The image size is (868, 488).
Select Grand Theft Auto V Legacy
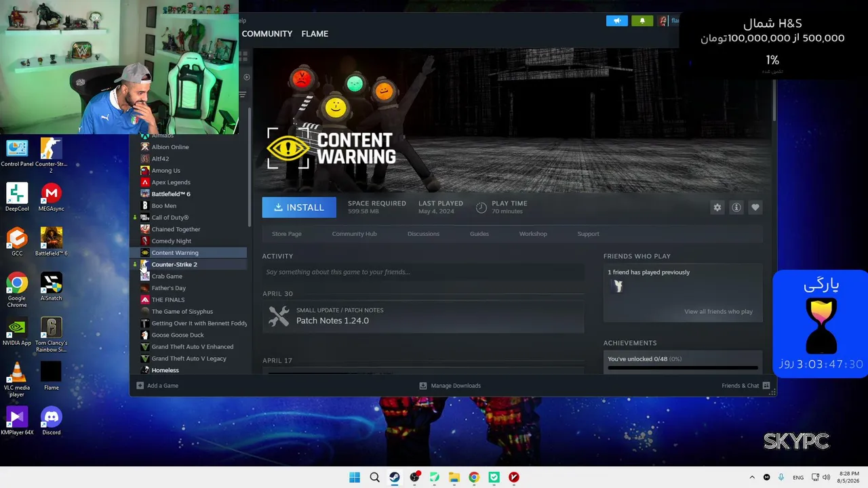click(x=189, y=359)
